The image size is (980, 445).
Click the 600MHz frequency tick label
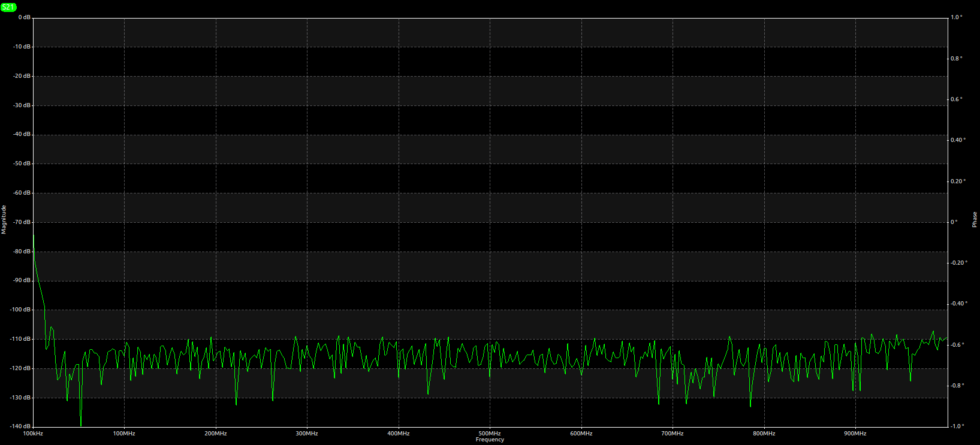click(x=581, y=433)
